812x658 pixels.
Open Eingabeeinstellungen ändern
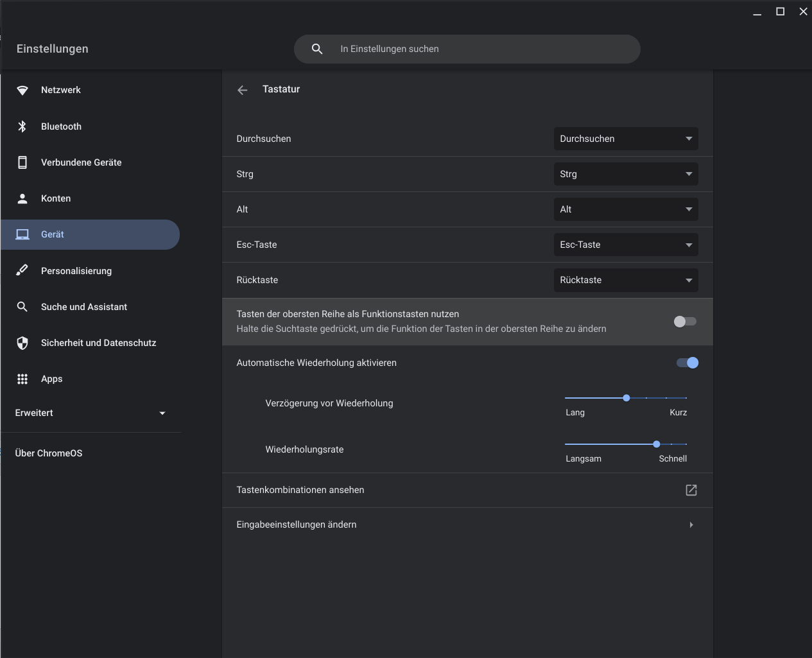[x=467, y=524]
